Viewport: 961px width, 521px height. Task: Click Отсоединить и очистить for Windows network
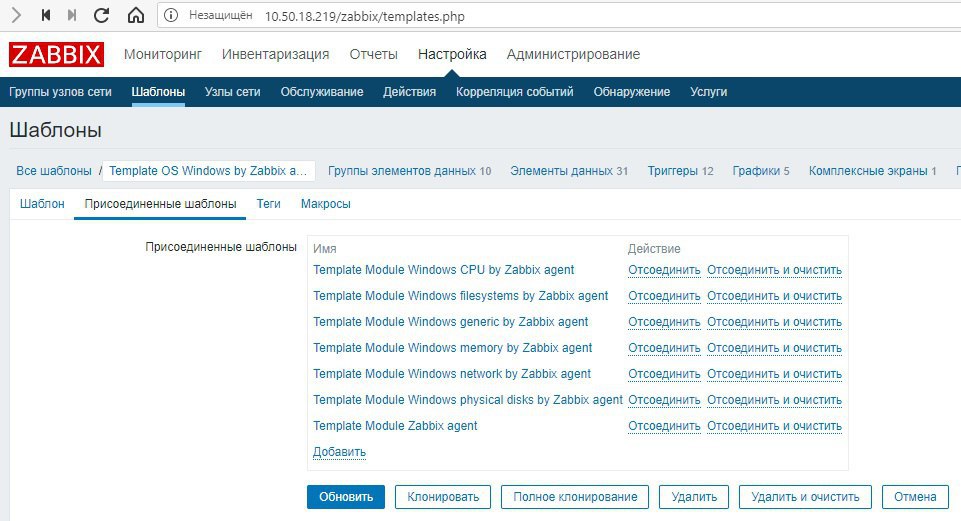(x=775, y=375)
